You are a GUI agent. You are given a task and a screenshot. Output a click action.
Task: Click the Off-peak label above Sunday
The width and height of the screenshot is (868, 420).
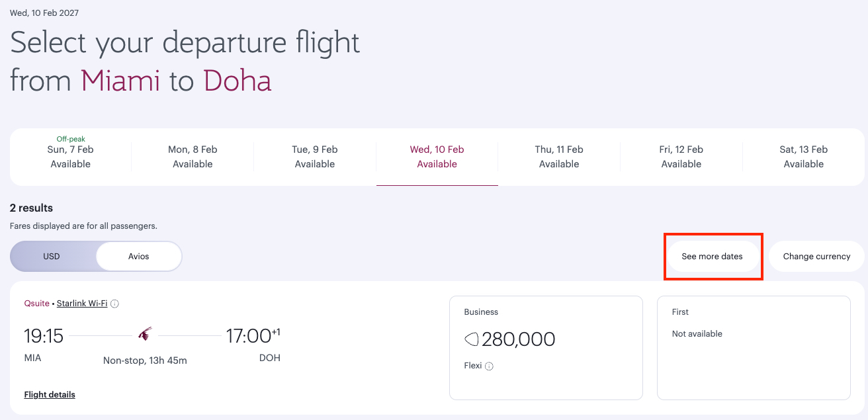tap(71, 139)
